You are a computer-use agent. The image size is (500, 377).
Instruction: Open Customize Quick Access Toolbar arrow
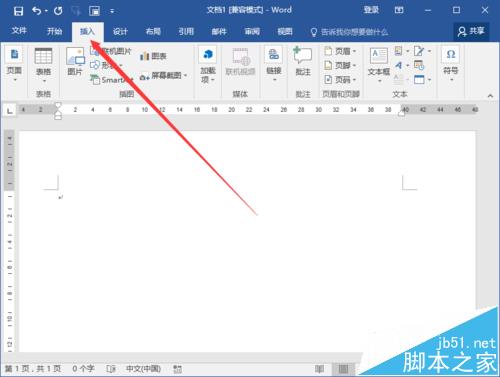click(112, 11)
